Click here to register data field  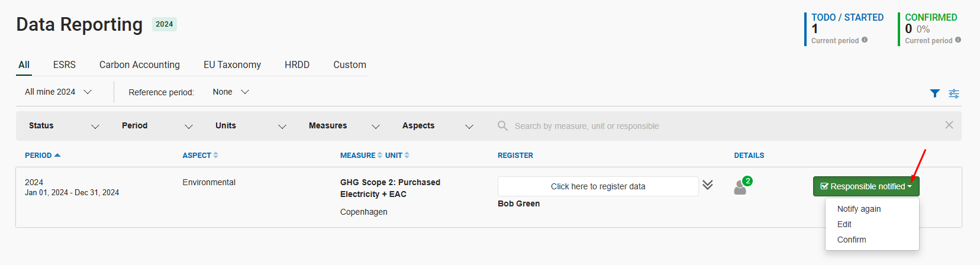coord(598,186)
